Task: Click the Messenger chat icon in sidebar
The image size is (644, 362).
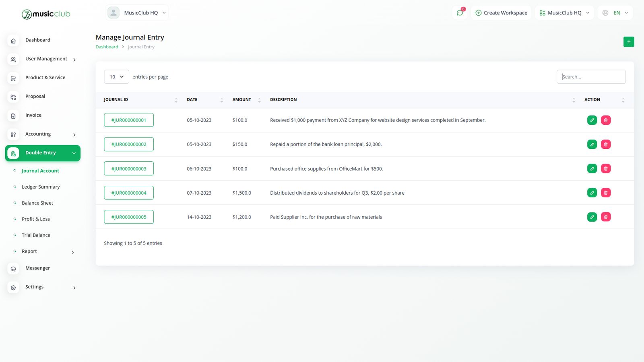Action: (x=13, y=269)
